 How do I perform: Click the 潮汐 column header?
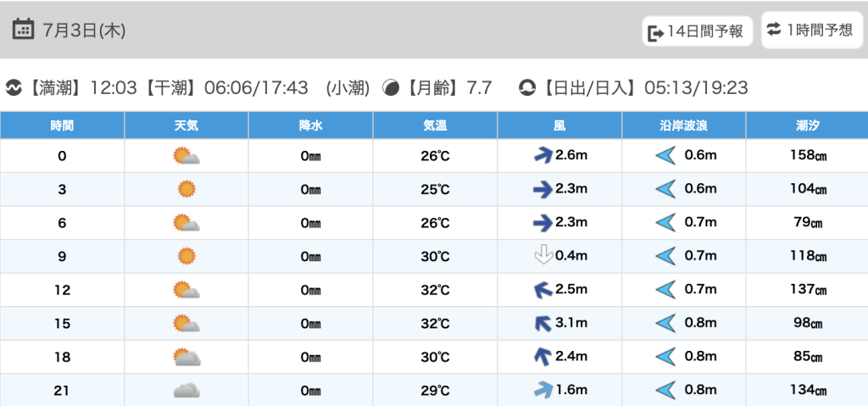pyautogui.click(x=807, y=125)
